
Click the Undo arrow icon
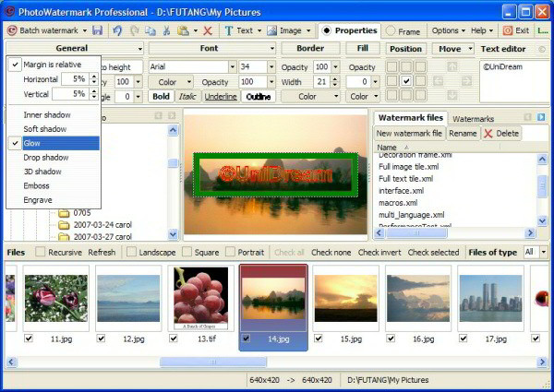point(117,30)
